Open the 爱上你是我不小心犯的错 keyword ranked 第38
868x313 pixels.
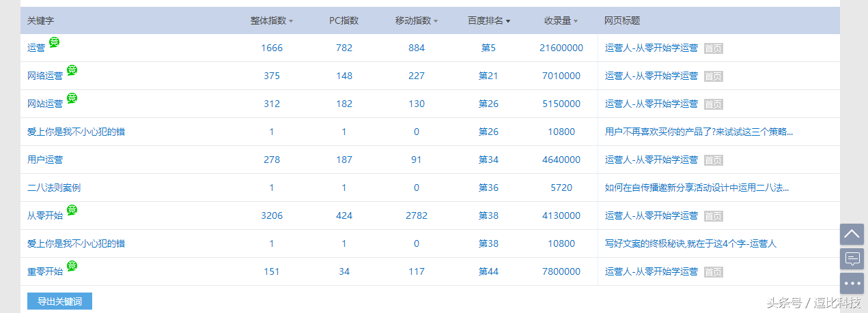(x=76, y=244)
